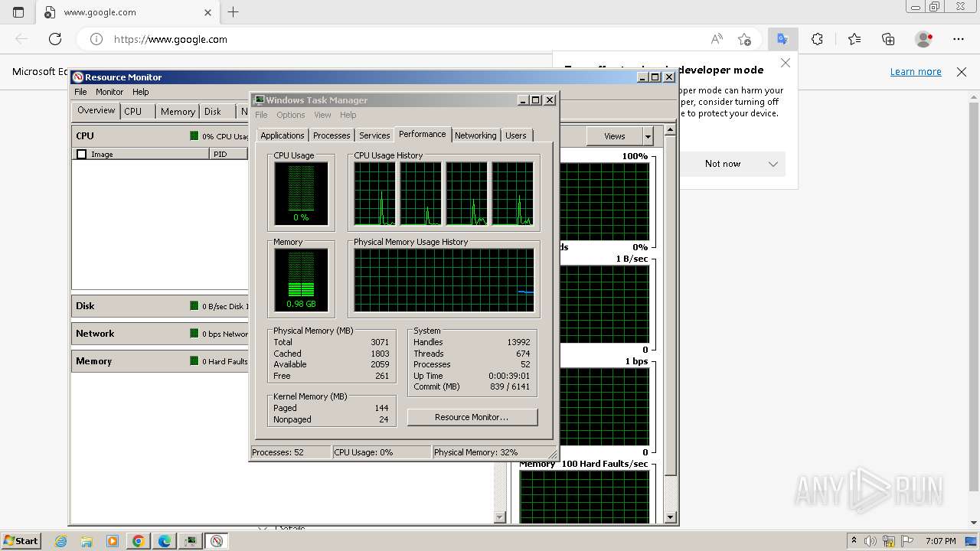Open the Views dropdown arrow
The image size is (980, 551).
pos(648,136)
